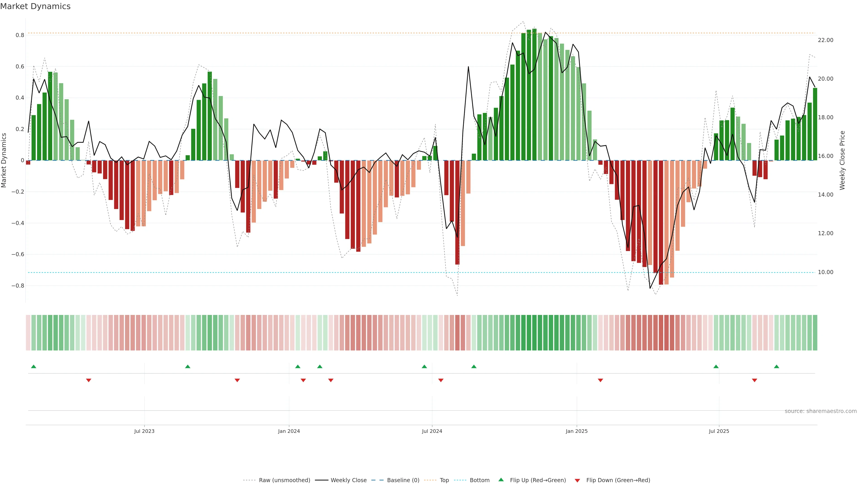Click the Flip Up legend triangle icon
The image size is (868, 488).
501,480
